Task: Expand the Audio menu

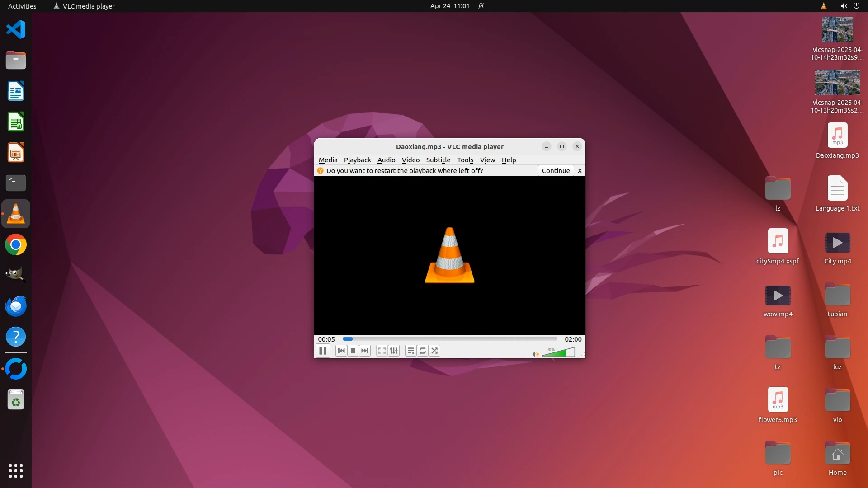Action: point(386,160)
